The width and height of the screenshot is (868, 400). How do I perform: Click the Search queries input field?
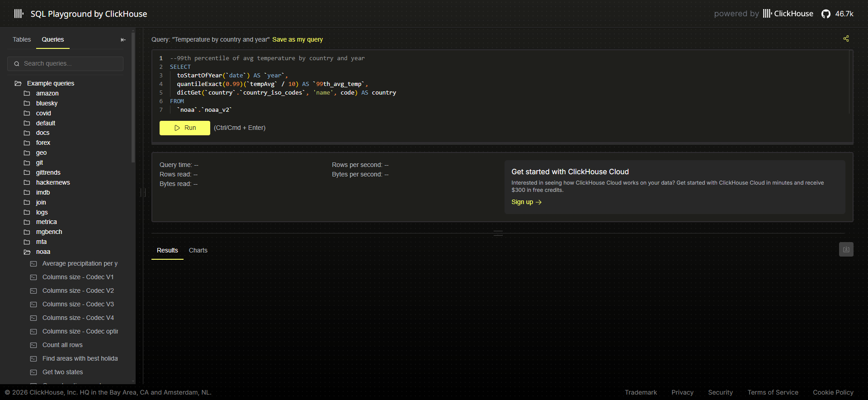coord(65,64)
